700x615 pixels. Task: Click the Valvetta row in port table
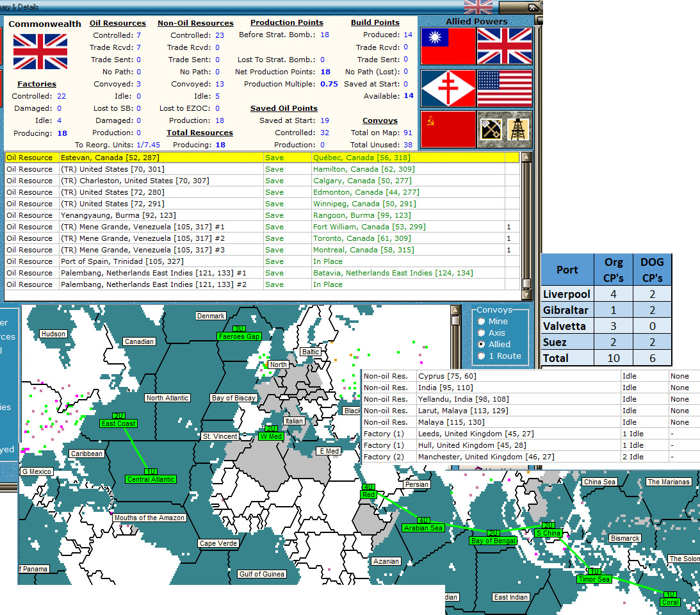(606, 327)
